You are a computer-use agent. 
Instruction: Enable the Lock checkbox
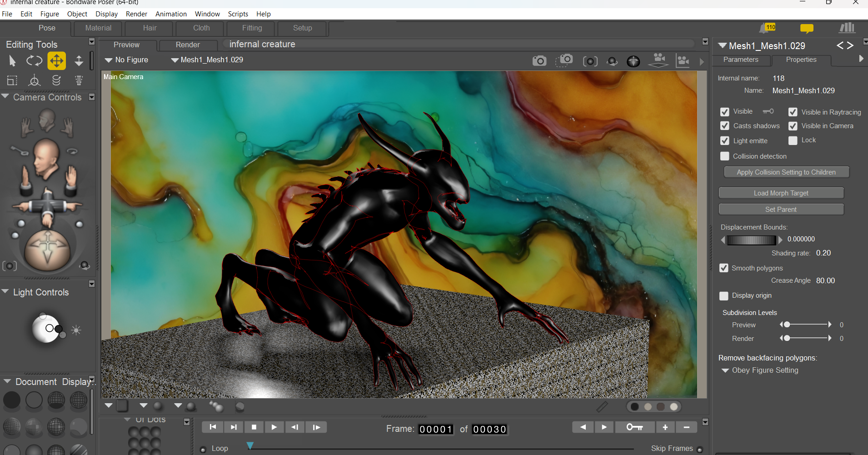point(793,140)
